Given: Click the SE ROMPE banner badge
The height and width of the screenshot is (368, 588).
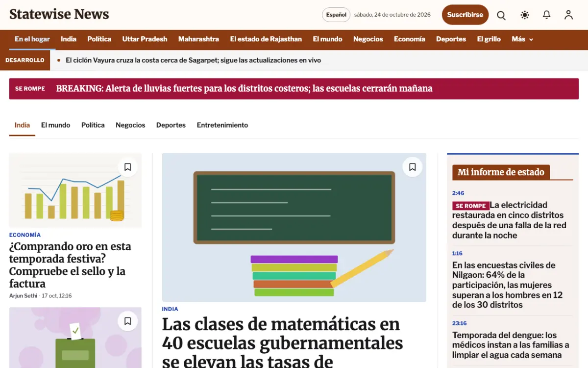Looking at the screenshot, I should coord(30,89).
